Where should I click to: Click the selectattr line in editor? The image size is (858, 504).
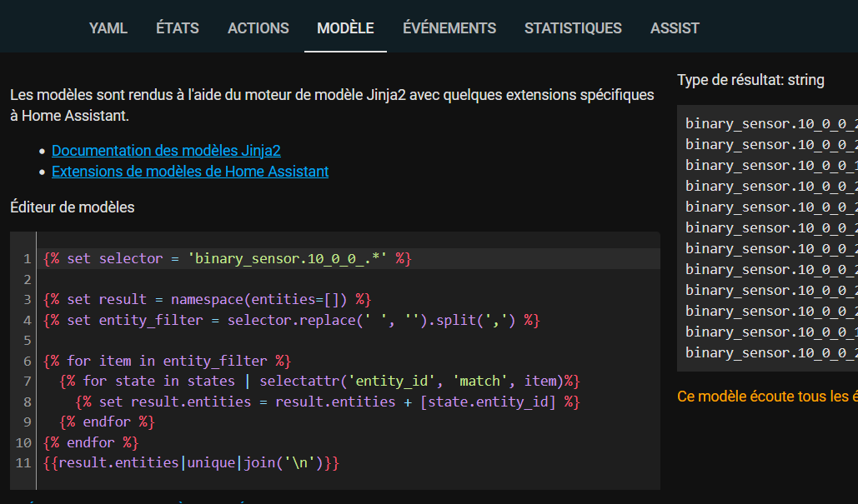pos(348,381)
